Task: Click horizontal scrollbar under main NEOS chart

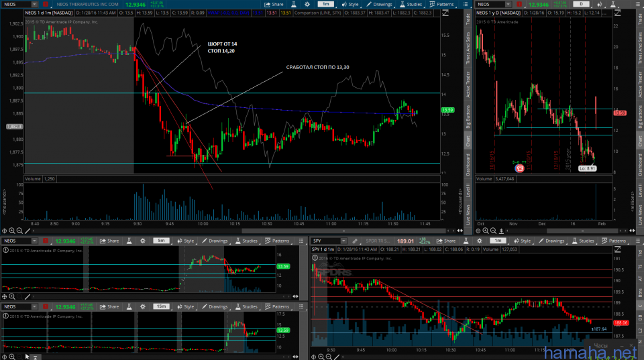Action: tap(343, 231)
